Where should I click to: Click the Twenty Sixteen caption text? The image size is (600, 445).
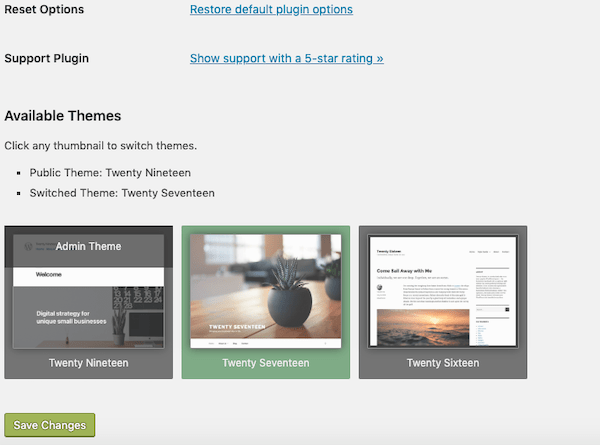(443, 363)
